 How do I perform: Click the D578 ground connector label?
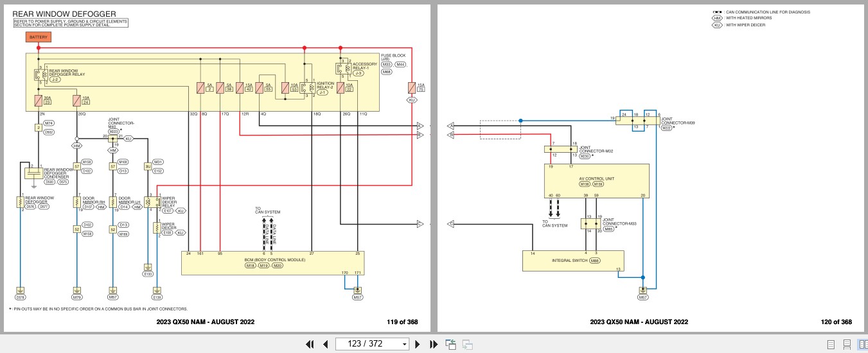[20, 298]
